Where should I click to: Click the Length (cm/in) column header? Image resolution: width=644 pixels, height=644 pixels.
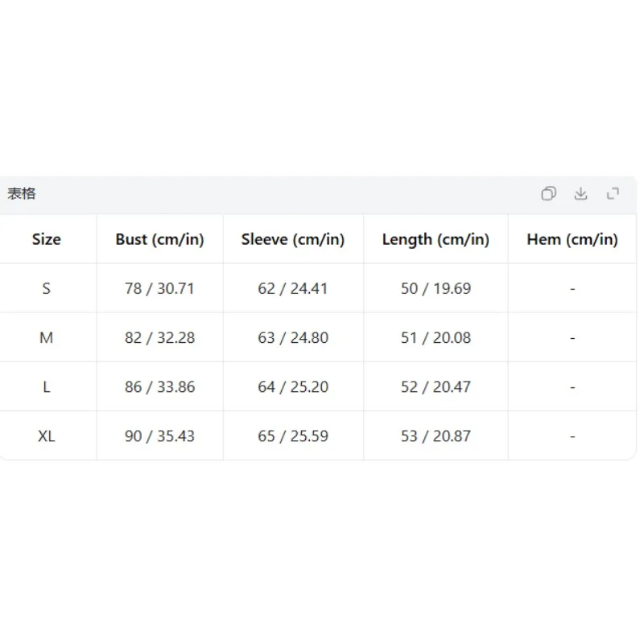pos(436,239)
